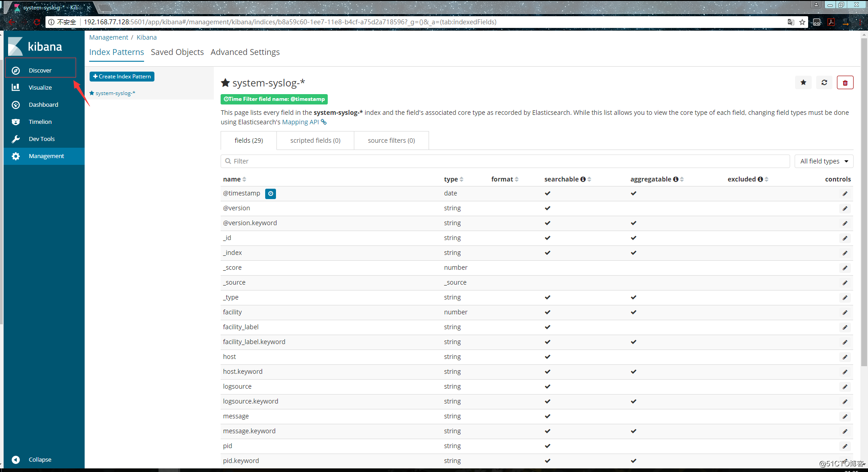Open the All field types dropdown
The height and width of the screenshot is (472, 868).
[824, 161]
